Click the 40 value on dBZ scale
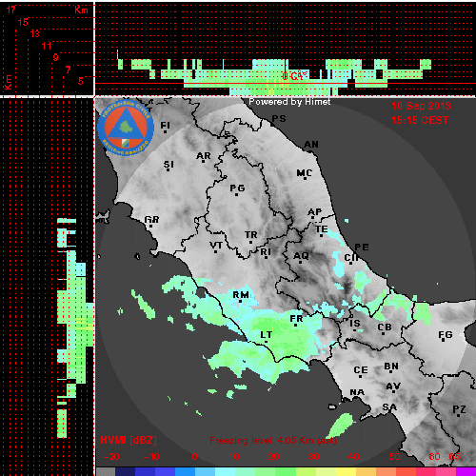 [x=353, y=457]
